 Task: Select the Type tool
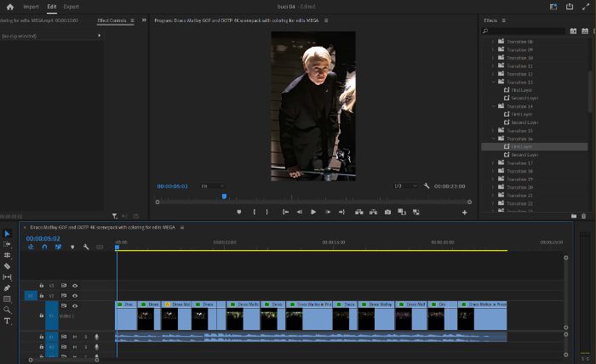(7, 321)
